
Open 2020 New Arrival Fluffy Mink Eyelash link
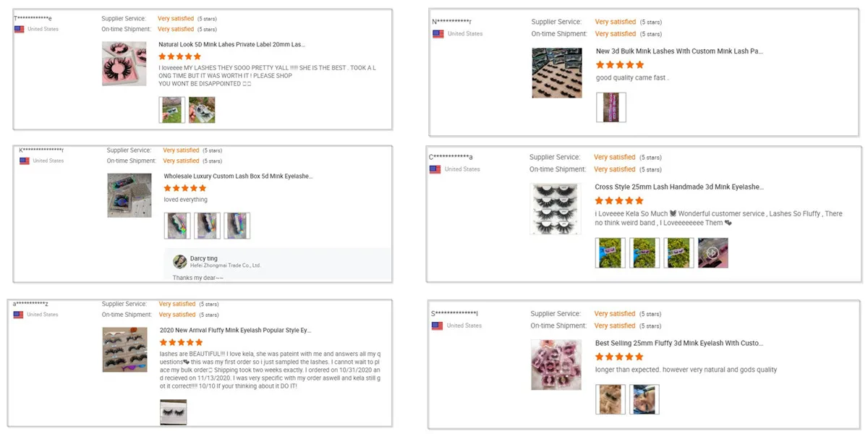235,330
